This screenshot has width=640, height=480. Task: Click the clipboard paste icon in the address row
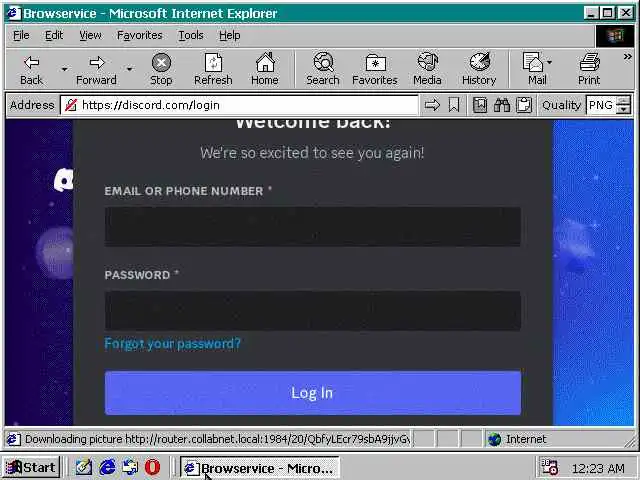point(524,105)
